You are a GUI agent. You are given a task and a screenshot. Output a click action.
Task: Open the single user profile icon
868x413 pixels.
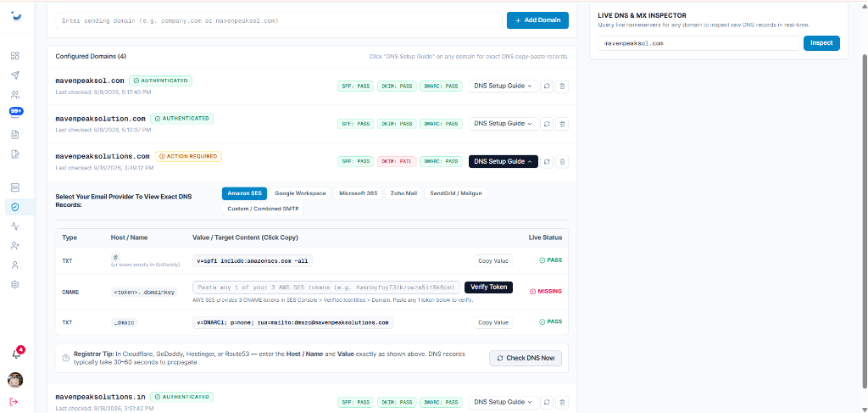coord(15,265)
